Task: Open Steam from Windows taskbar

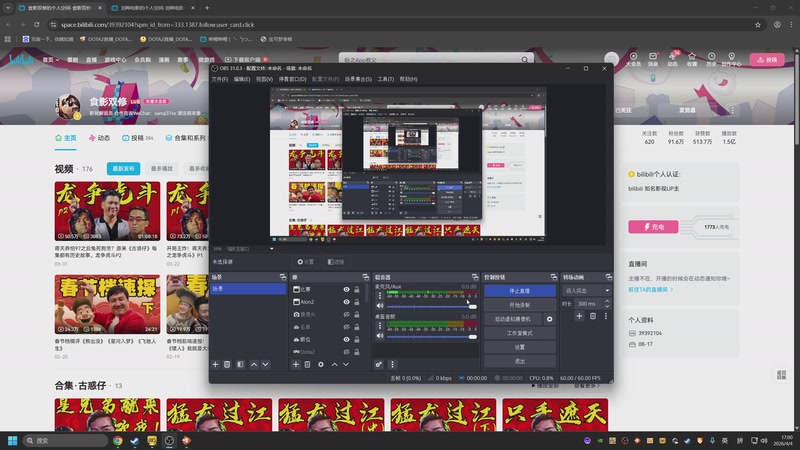Action: (135, 440)
